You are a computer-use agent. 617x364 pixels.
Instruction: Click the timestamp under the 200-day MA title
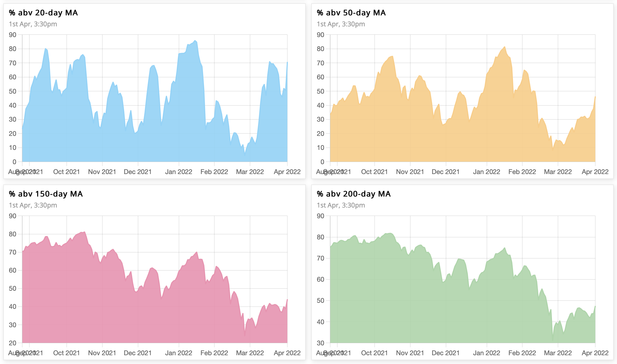click(341, 205)
